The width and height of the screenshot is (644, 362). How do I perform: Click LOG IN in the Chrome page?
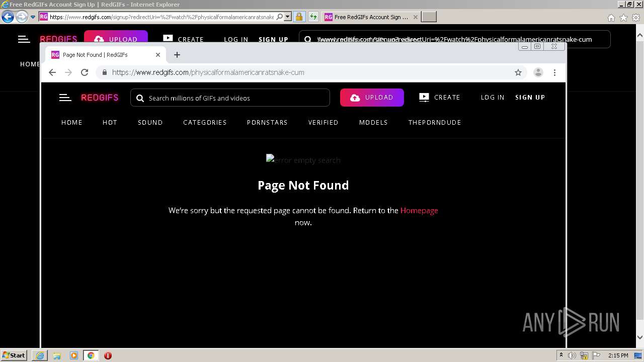(493, 98)
